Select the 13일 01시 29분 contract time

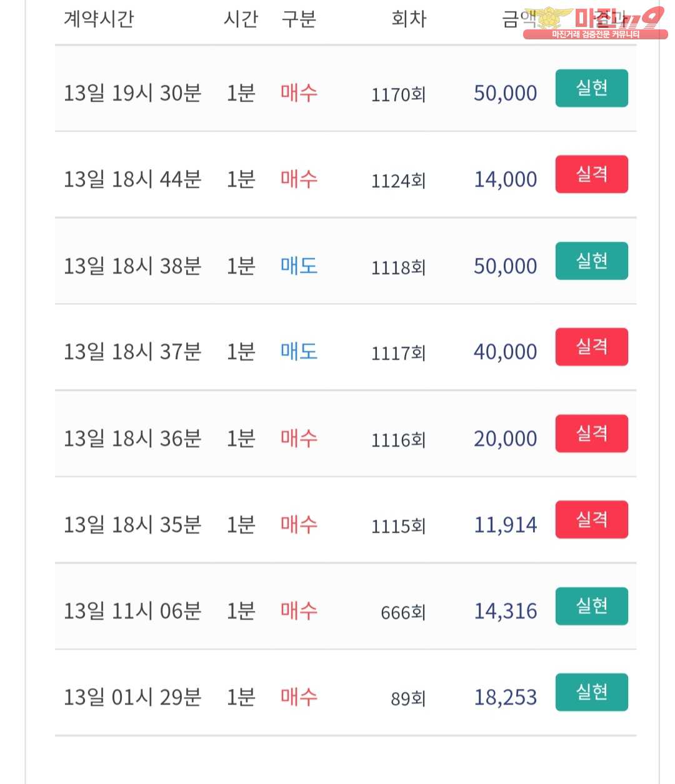(x=132, y=697)
